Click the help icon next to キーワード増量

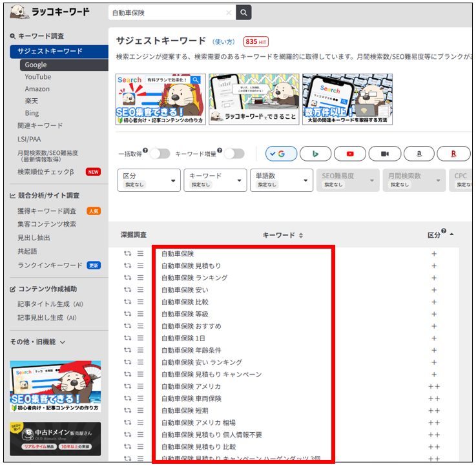(220, 150)
